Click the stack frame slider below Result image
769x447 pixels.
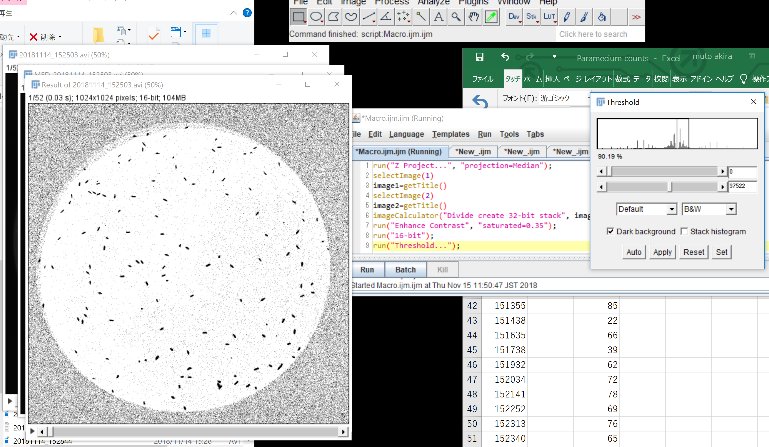51,432
